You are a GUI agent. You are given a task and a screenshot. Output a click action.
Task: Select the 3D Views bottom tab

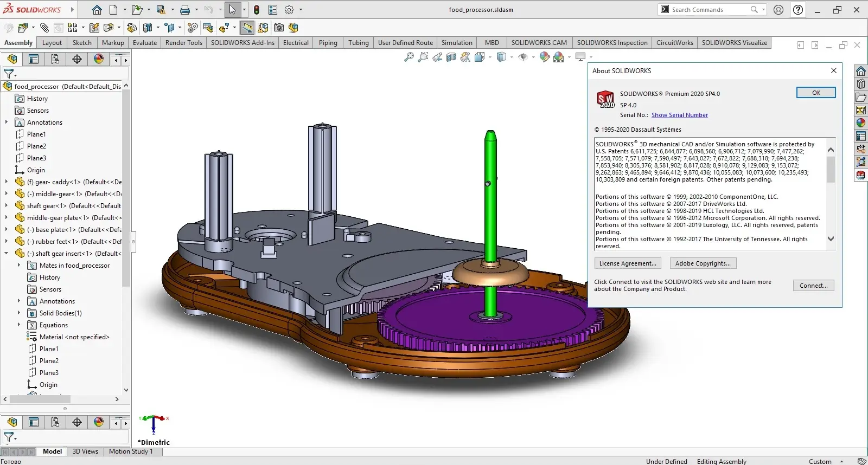pyautogui.click(x=85, y=451)
